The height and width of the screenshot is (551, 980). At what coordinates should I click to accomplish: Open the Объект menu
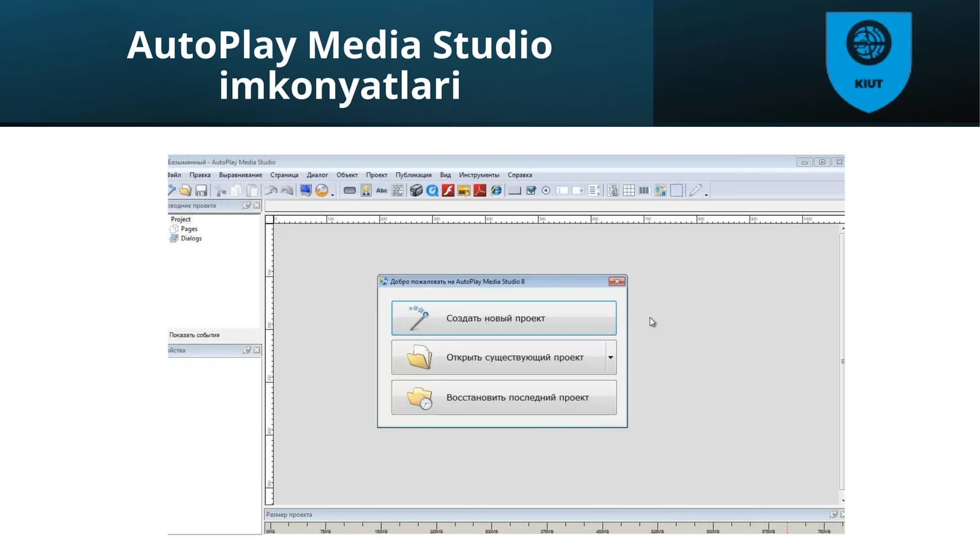point(347,175)
